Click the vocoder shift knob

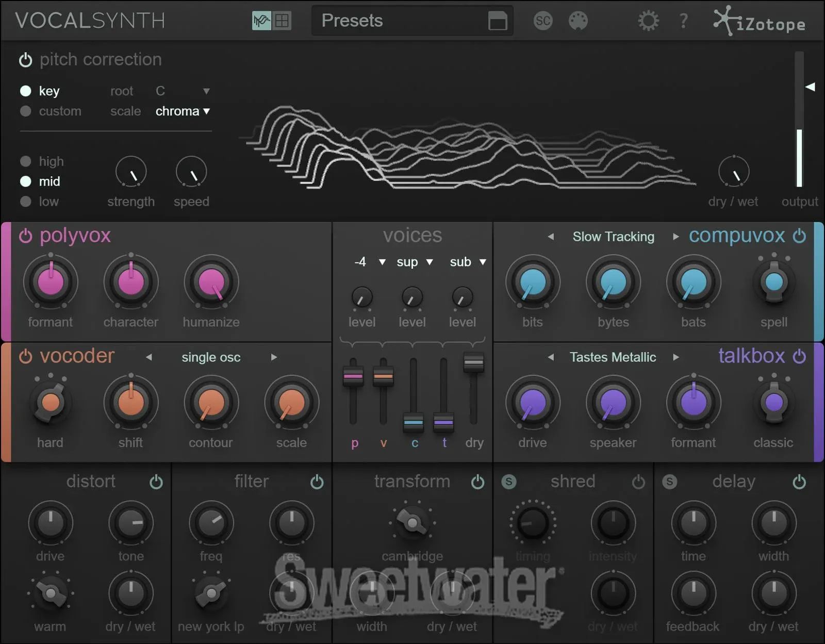point(131,402)
